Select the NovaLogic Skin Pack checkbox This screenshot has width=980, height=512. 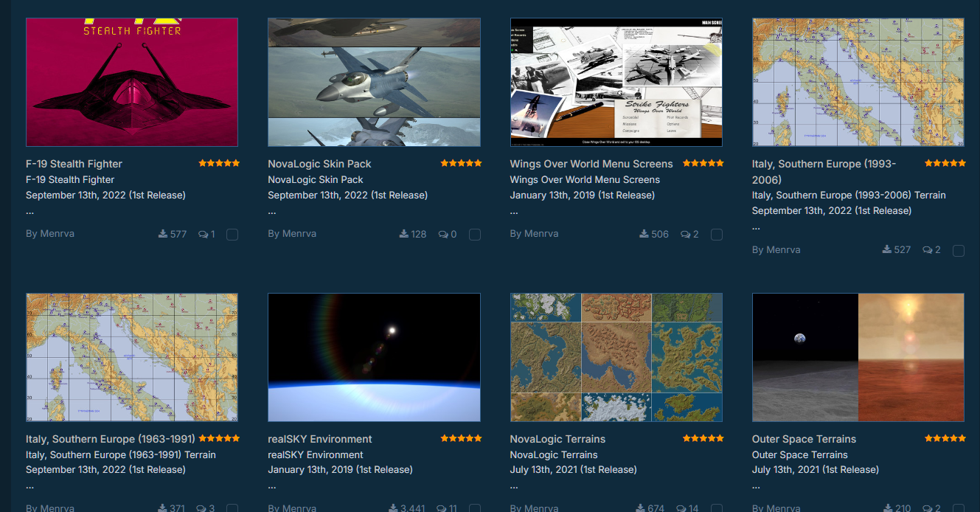click(475, 235)
